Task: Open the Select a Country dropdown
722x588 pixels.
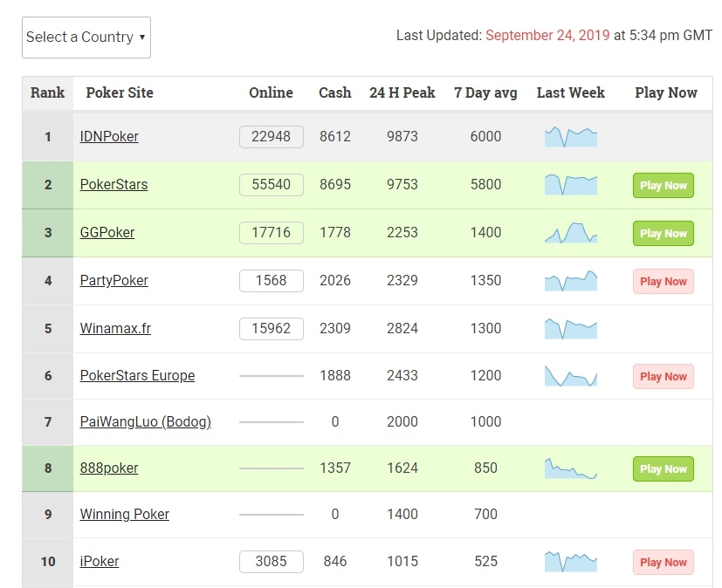Action: click(86, 38)
